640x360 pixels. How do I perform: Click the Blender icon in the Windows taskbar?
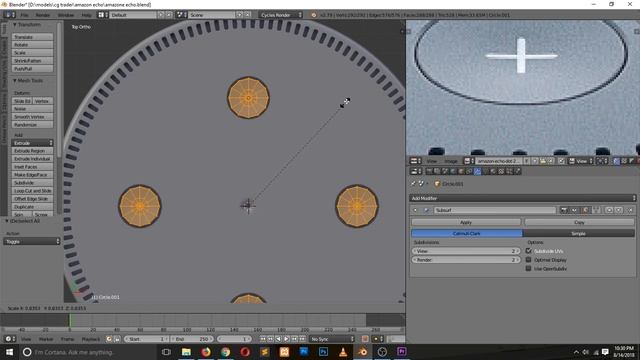pos(362,351)
